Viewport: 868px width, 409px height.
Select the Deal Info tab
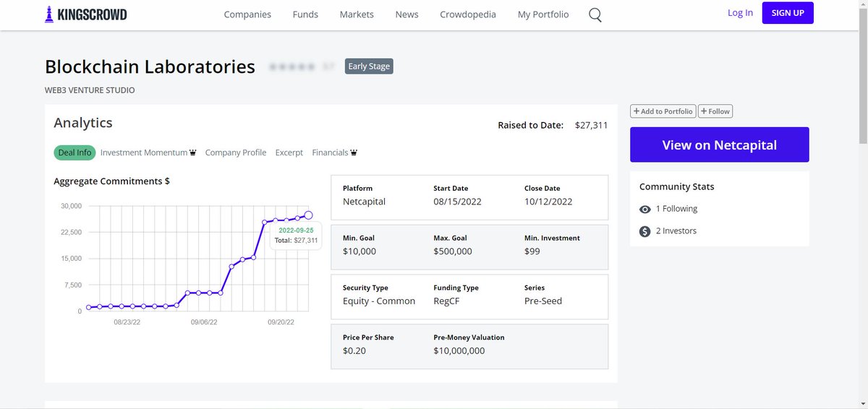[75, 152]
